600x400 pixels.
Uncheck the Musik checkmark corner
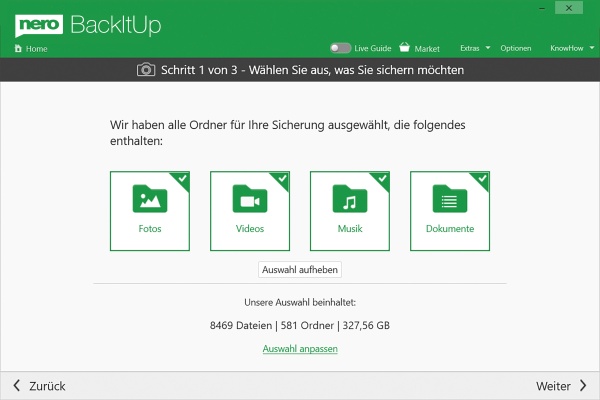pyautogui.click(x=381, y=180)
